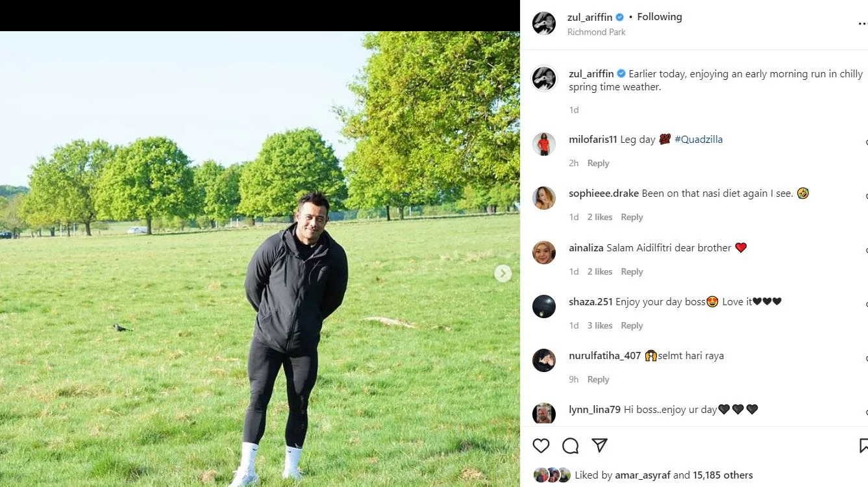Open lynn_lina79's profile avatar
The width and height of the screenshot is (868, 487).
point(544,414)
